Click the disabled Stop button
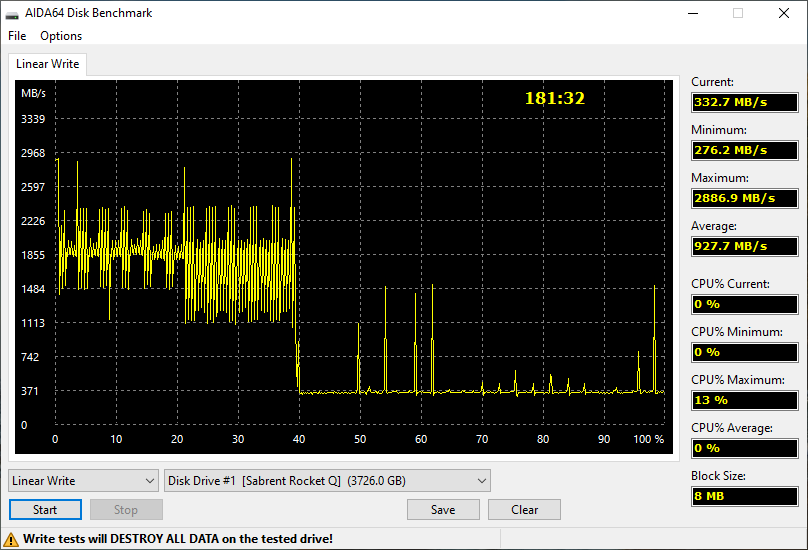This screenshot has width=808, height=550. click(126, 510)
